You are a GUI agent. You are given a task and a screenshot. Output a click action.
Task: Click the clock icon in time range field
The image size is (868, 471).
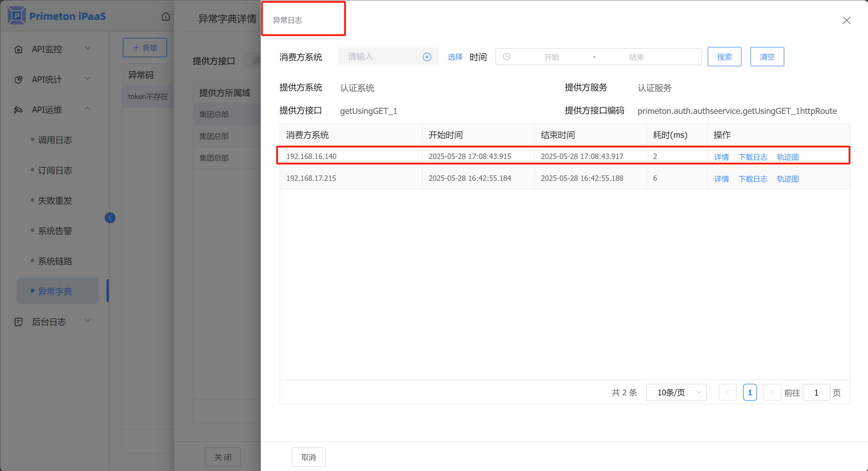(x=506, y=57)
